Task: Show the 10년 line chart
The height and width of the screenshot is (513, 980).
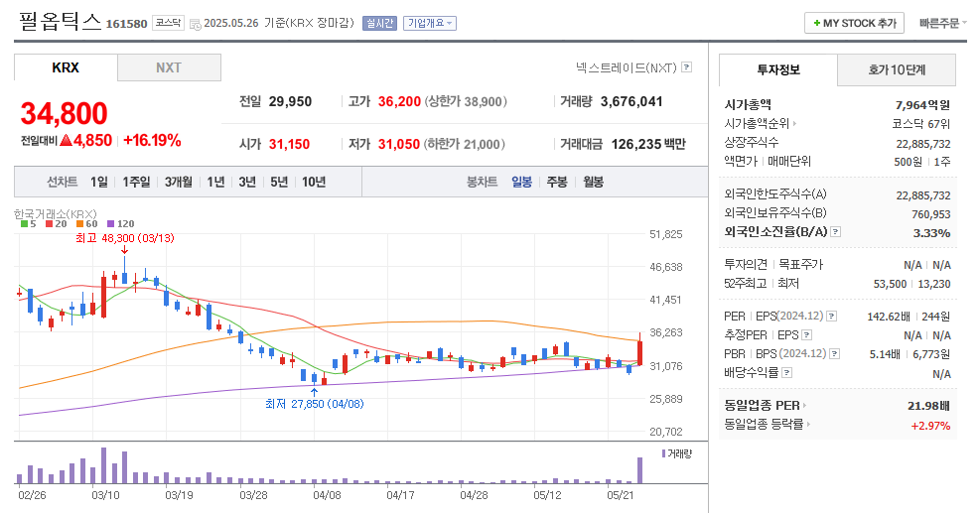Action: [x=314, y=182]
